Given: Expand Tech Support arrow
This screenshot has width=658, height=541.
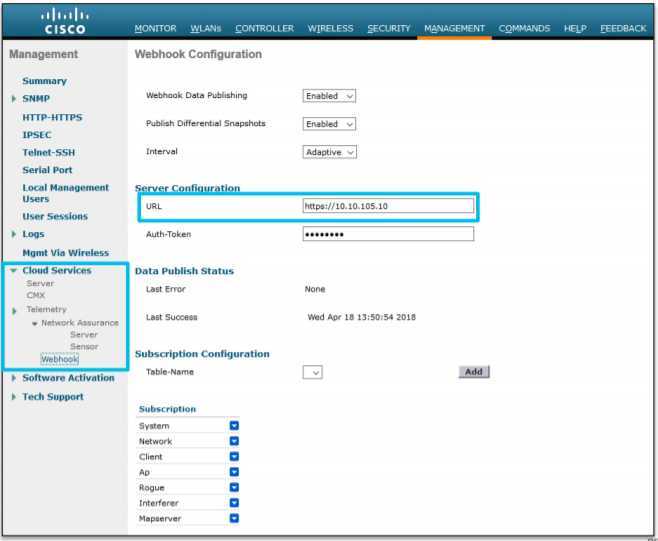Looking at the screenshot, I should tap(13, 397).
